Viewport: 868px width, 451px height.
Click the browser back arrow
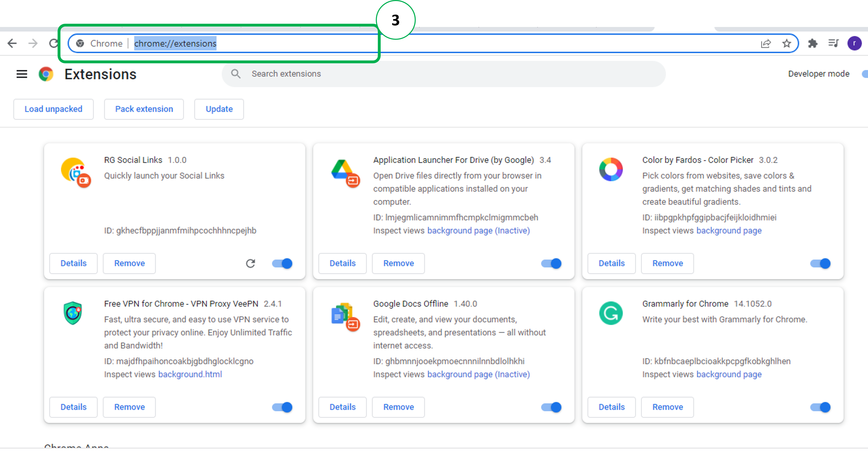click(12, 43)
